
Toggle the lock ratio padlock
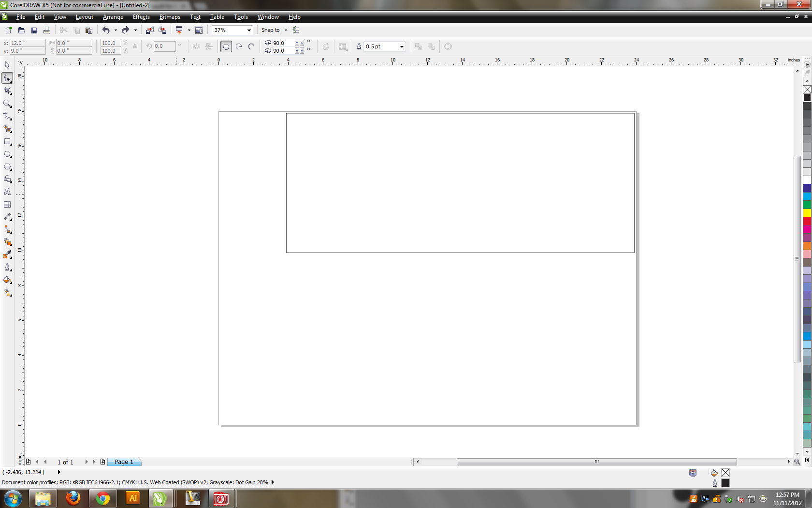pyautogui.click(x=135, y=47)
